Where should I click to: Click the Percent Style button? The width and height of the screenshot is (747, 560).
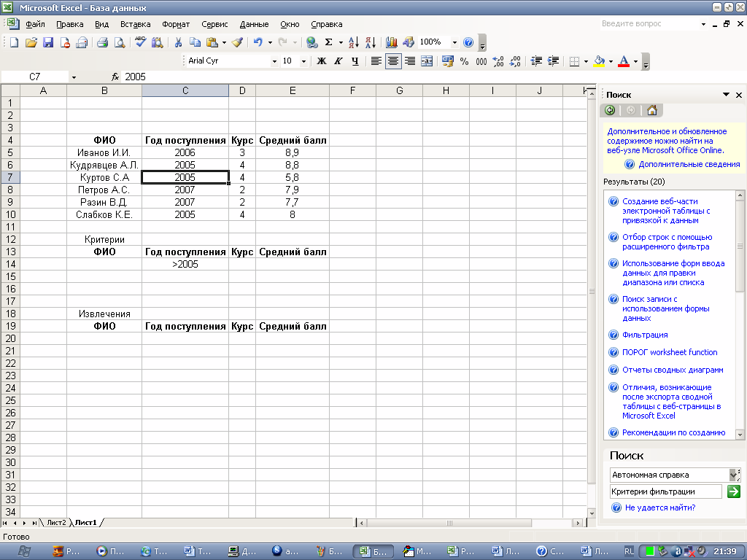pyautogui.click(x=464, y=61)
